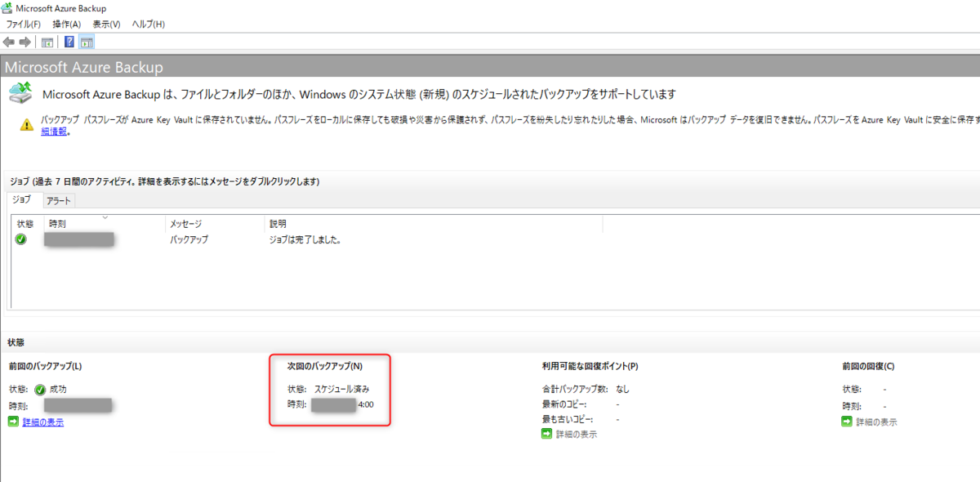
Task: Click the 次回のバックアップ(N) heading
Action: click(325, 367)
